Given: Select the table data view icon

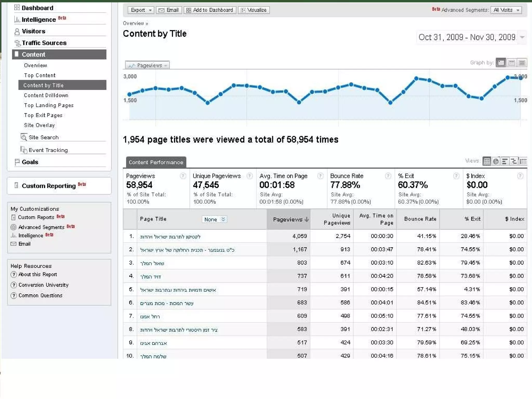Looking at the screenshot, I should click(x=487, y=161).
